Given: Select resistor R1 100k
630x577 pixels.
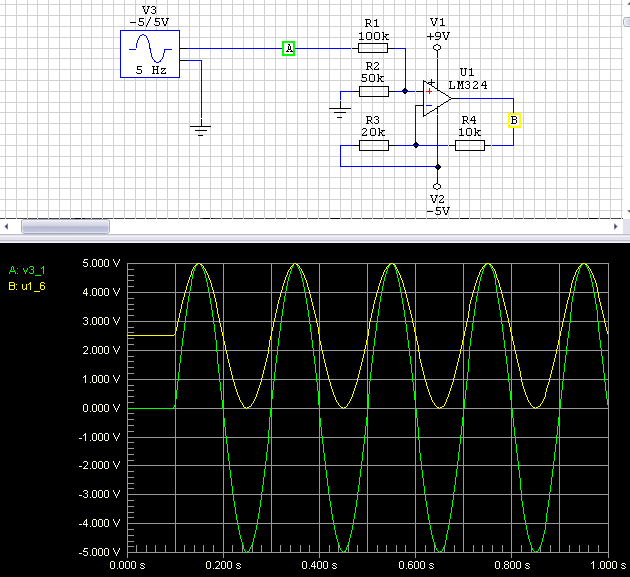Looking at the screenshot, I should [373, 49].
